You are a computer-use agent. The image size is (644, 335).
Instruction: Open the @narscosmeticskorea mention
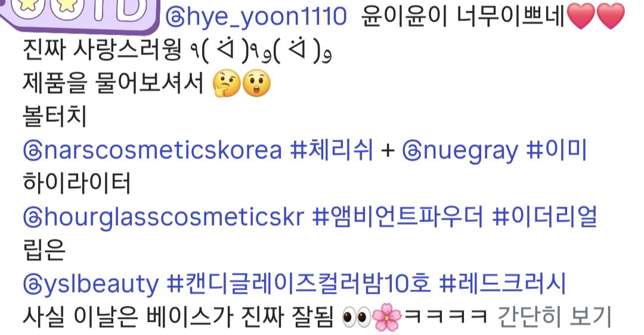153,150
